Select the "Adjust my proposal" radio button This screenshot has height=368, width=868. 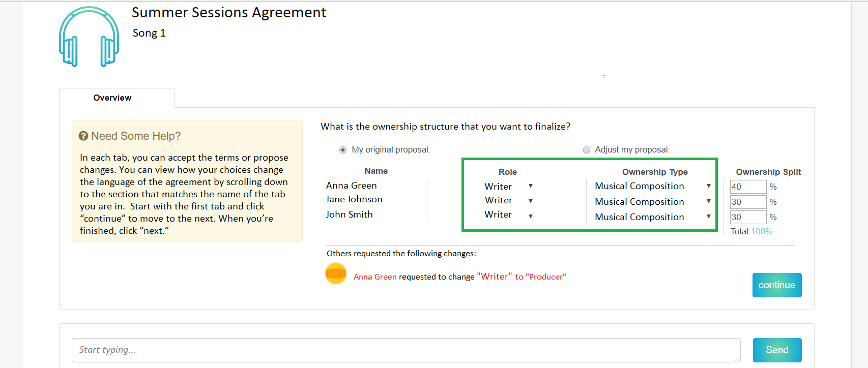click(x=587, y=150)
